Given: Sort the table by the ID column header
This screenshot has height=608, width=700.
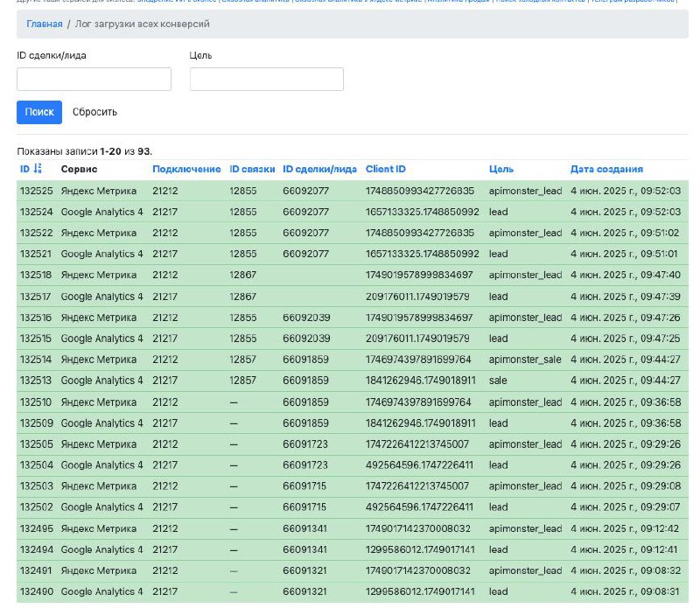Looking at the screenshot, I should 24,169.
